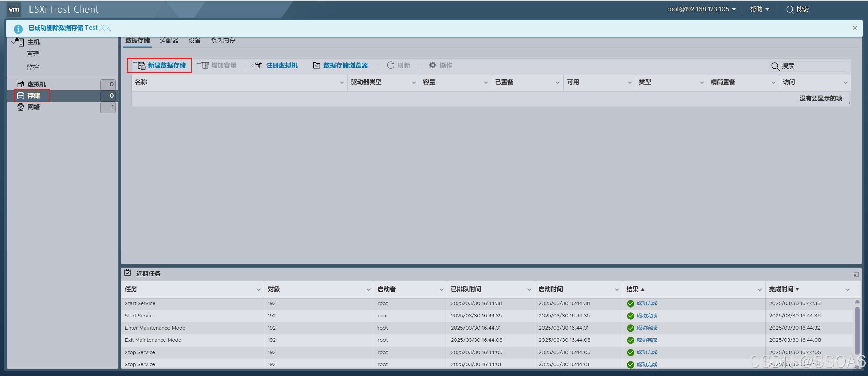
Task: Click the Refresh (刷新) icon
Action: (391, 65)
